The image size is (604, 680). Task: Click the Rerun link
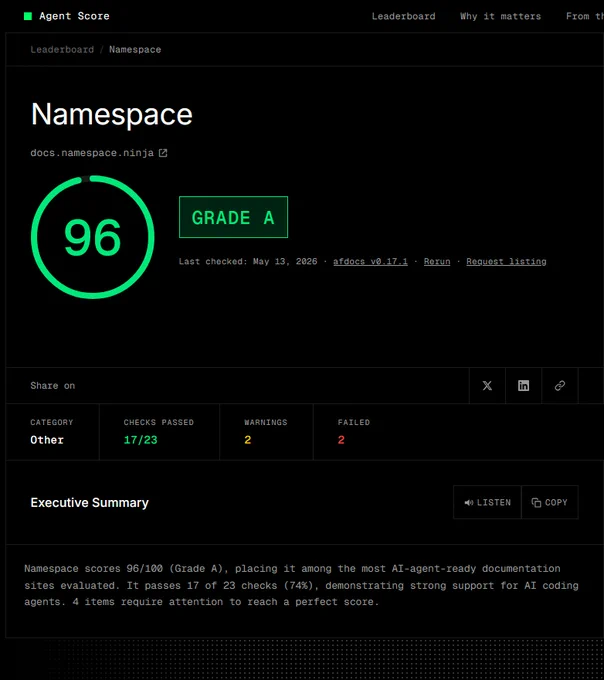(x=437, y=262)
